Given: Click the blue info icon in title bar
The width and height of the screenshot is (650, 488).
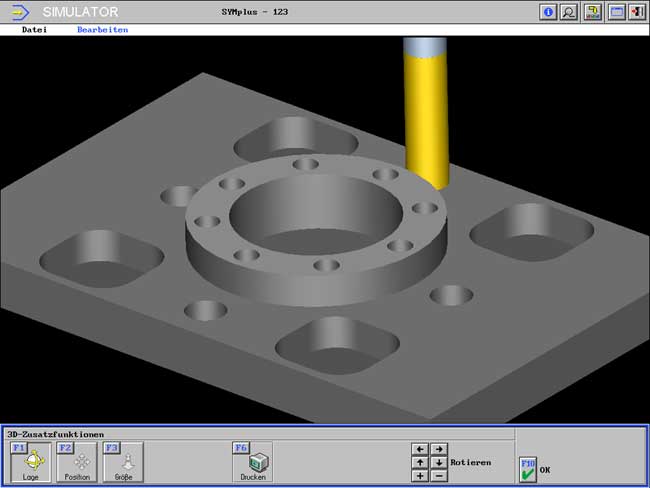Looking at the screenshot, I should pyautogui.click(x=548, y=12).
